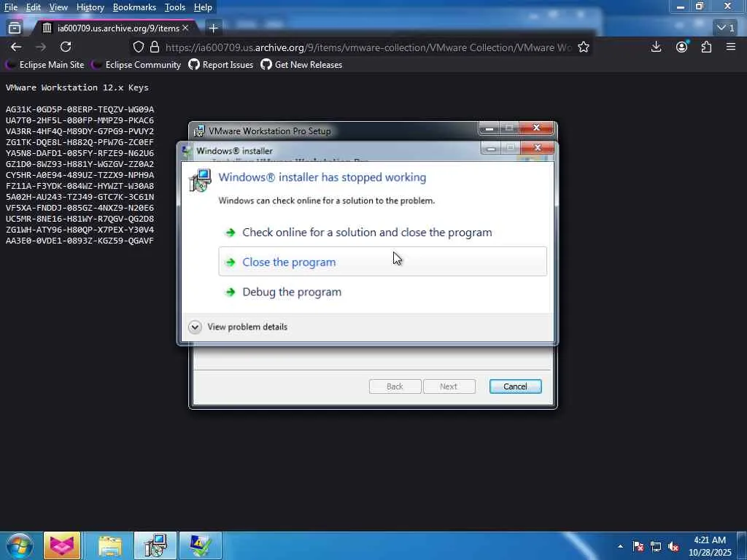
Task: Open a new tab with plus icon
Action: coord(214,28)
